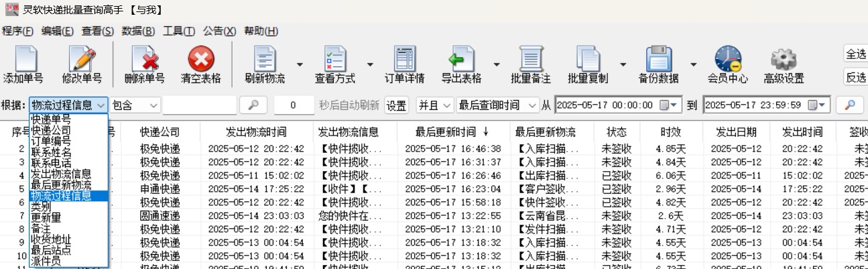Screen dimensions: 868x269
Task: Open the 查看(S) menu
Action: tap(98, 31)
